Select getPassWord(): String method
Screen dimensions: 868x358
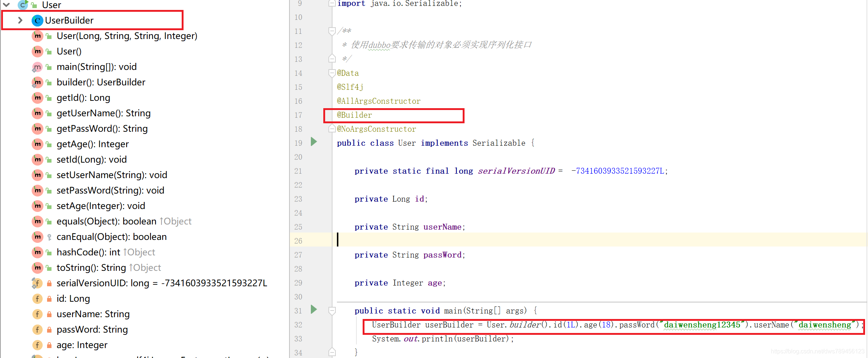point(102,129)
